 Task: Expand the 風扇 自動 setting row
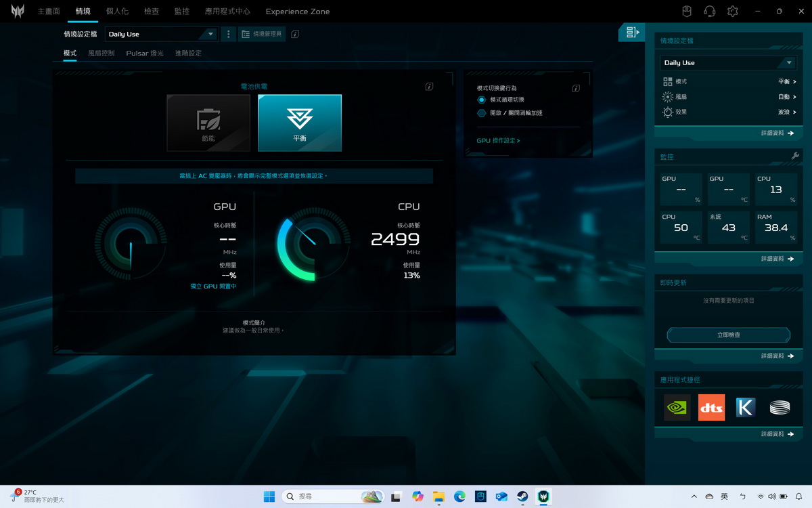728,97
